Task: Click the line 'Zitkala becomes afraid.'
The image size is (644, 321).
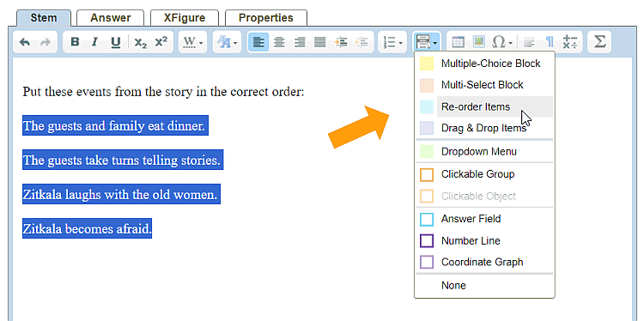Action: (x=87, y=228)
